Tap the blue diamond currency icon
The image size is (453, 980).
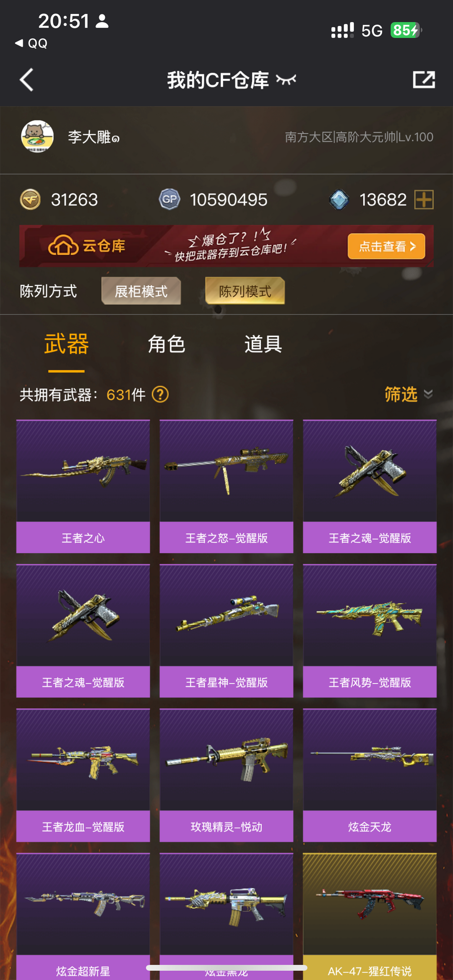click(x=339, y=199)
